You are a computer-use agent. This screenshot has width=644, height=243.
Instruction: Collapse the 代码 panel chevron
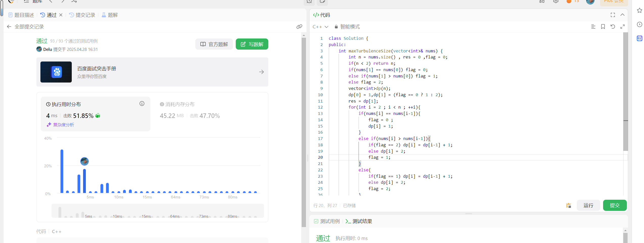click(623, 15)
